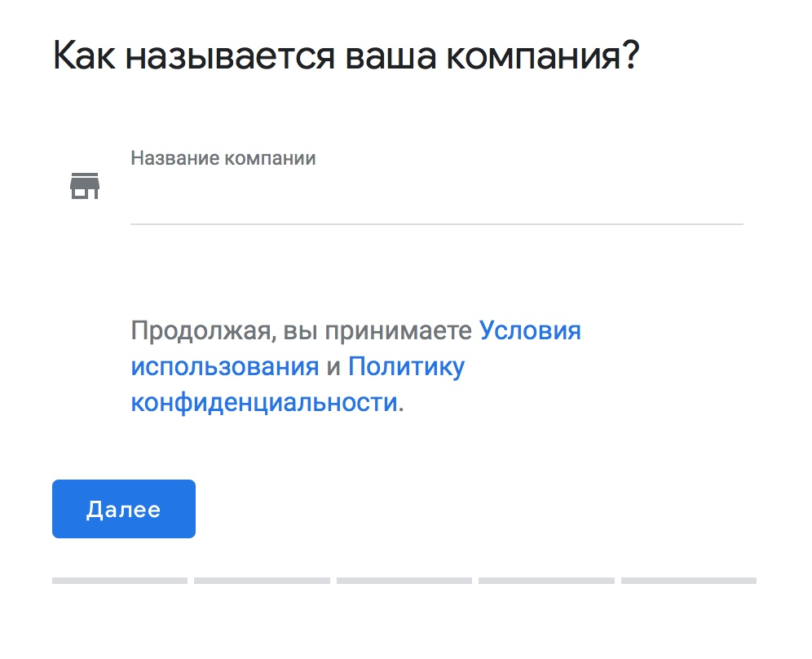Click the word 'и' between the links
This screenshot has height=659, width=812.
click(x=333, y=367)
